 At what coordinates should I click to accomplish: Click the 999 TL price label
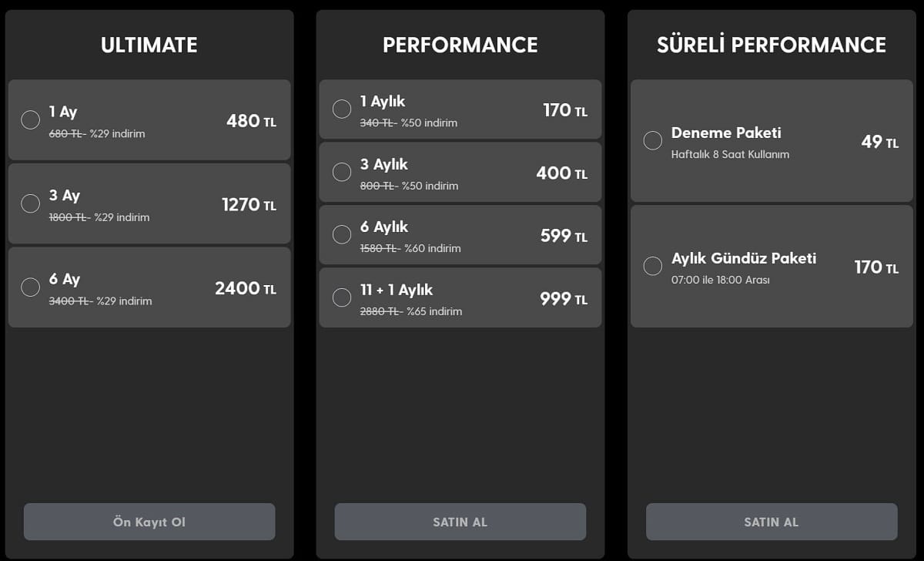pos(563,299)
